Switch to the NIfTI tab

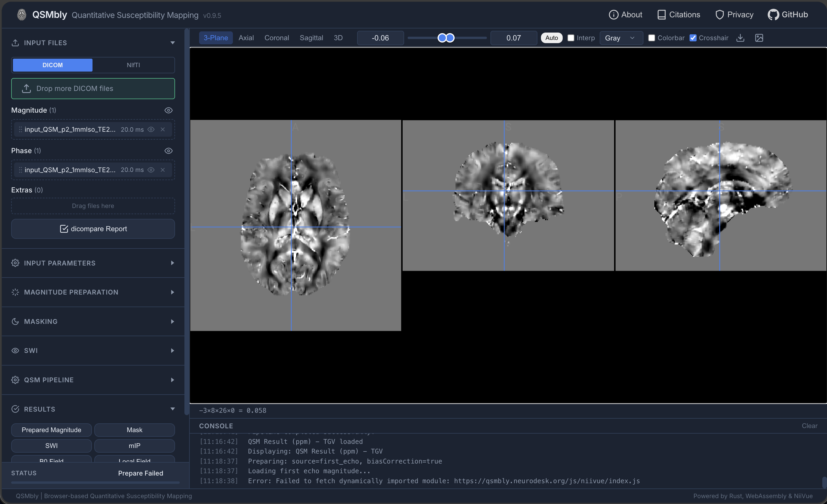pos(134,65)
